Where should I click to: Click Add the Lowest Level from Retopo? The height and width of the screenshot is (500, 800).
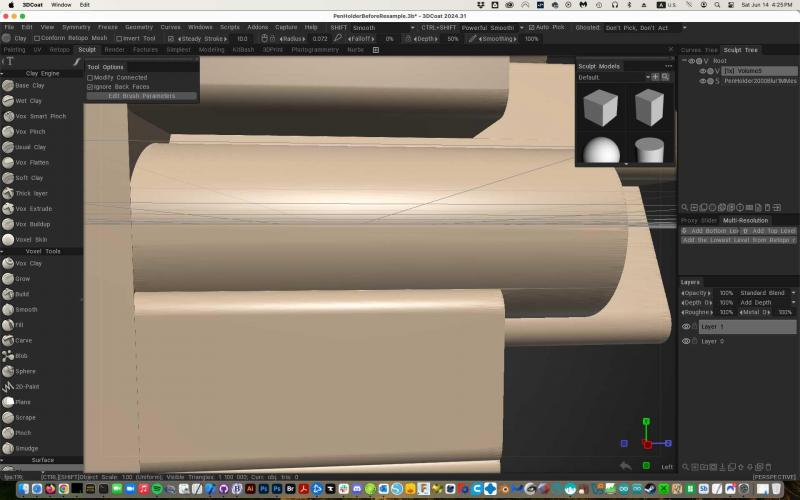click(738, 240)
